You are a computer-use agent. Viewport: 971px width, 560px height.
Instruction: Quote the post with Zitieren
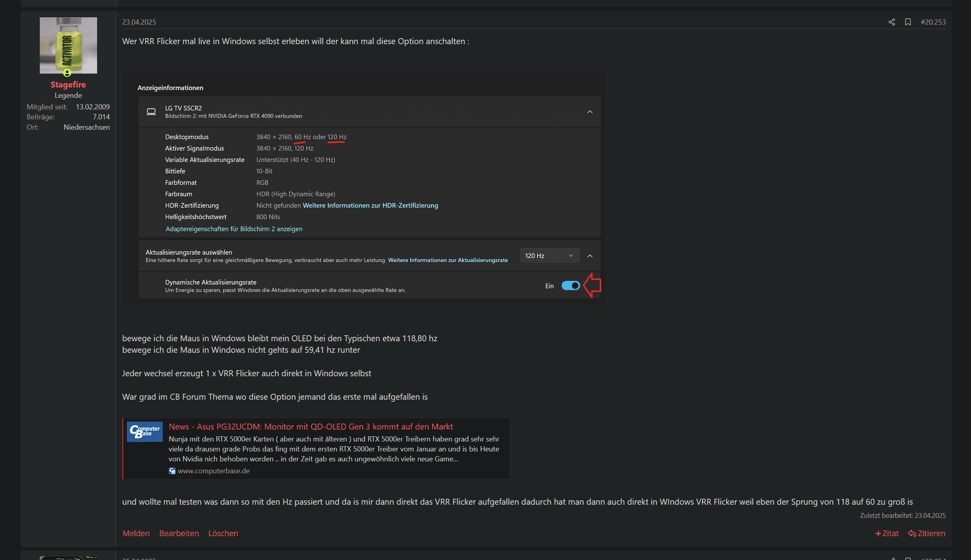coord(926,533)
